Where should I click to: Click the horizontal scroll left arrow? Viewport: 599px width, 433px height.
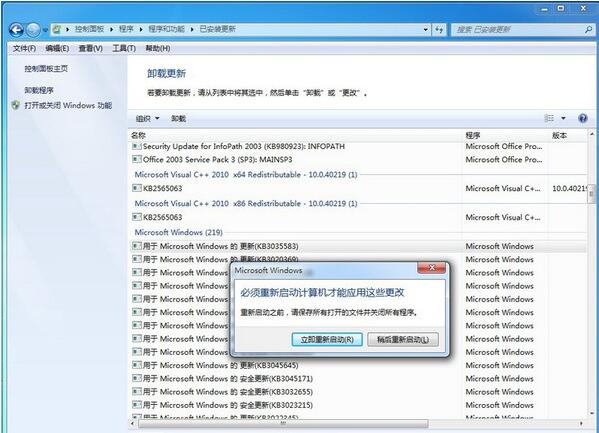[x=133, y=423]
